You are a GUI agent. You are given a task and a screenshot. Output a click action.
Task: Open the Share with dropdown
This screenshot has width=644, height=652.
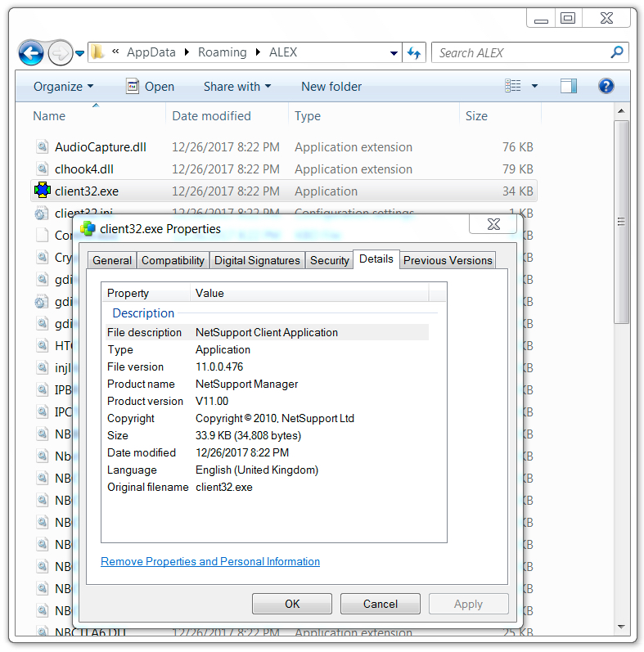point(237,87)
